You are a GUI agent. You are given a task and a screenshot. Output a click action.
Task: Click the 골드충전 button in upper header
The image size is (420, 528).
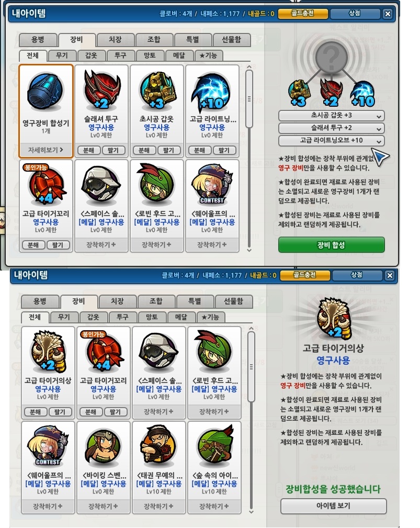click(302, 14)
